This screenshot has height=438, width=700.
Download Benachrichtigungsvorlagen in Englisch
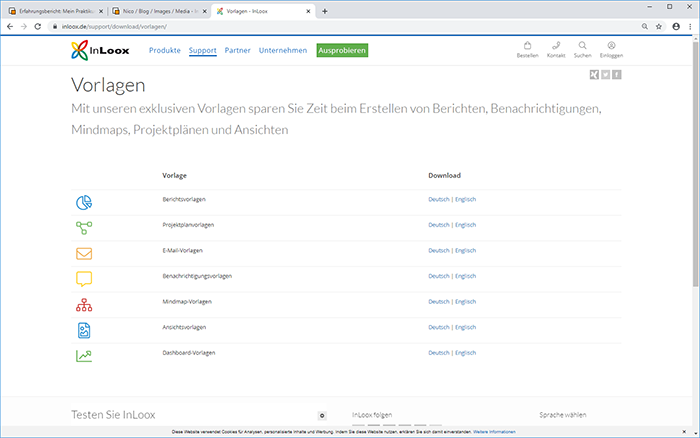coord(466,276)
